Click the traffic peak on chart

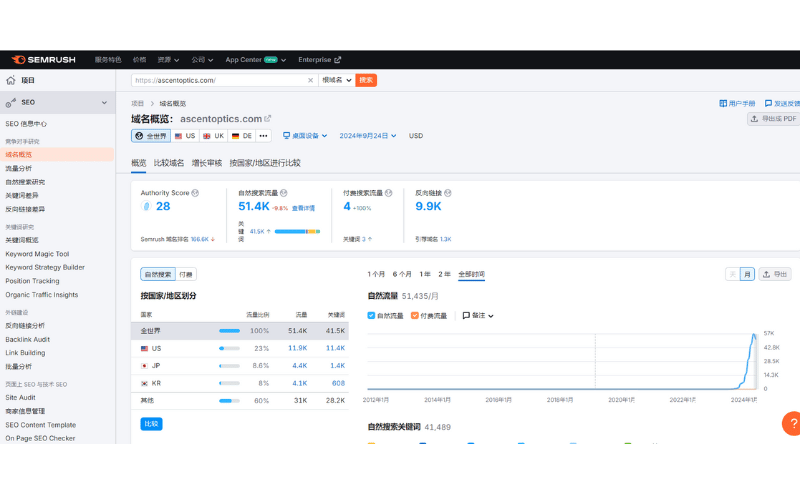tap(754, 335)
